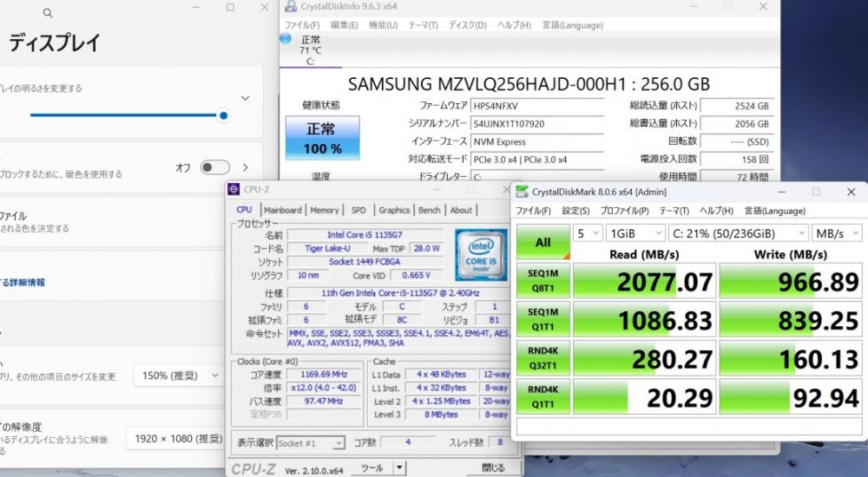Open ファイル(F) menu in CrystalDiskInfo
Image resolution: width=868 pixels, height=477 pixels.
pos(302,25)
